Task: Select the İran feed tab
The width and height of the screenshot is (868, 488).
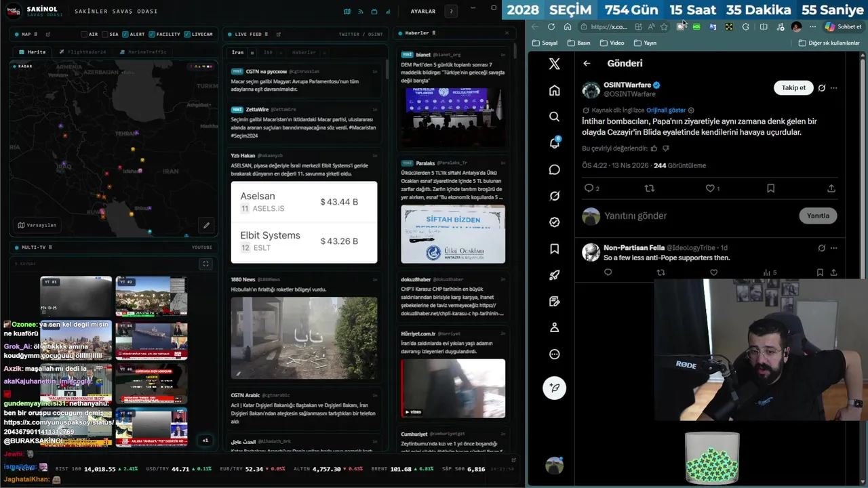Action: click(237, 52)
